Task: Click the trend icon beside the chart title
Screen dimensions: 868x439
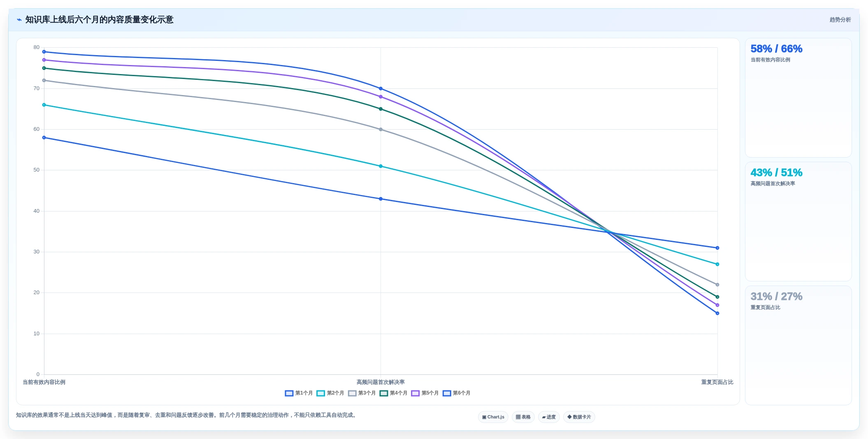Action: point(19,20)
